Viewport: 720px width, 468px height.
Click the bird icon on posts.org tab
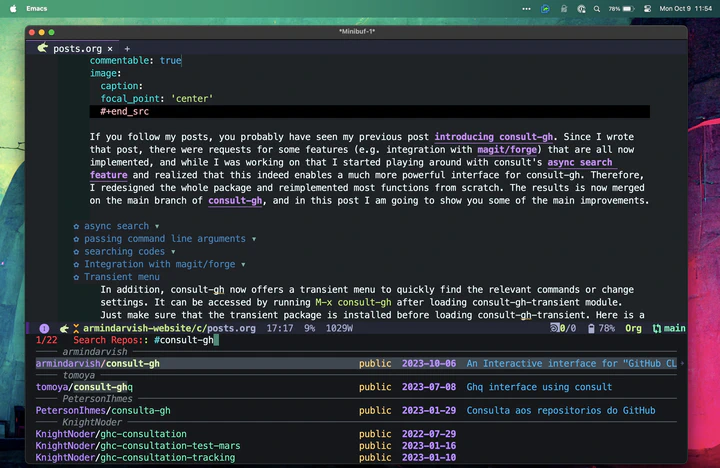pos(43,48)
